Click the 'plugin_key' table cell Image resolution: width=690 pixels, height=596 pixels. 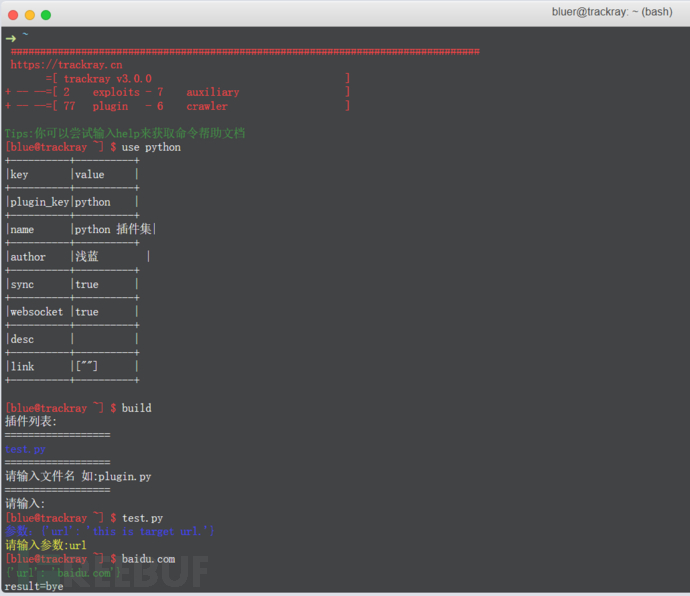point(40,202)
